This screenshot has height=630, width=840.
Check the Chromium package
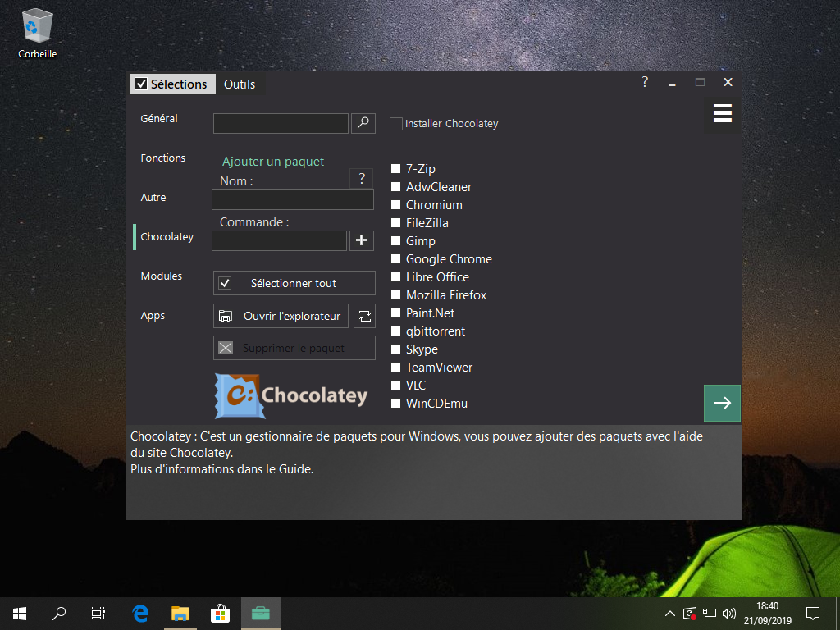coord(396,204)
